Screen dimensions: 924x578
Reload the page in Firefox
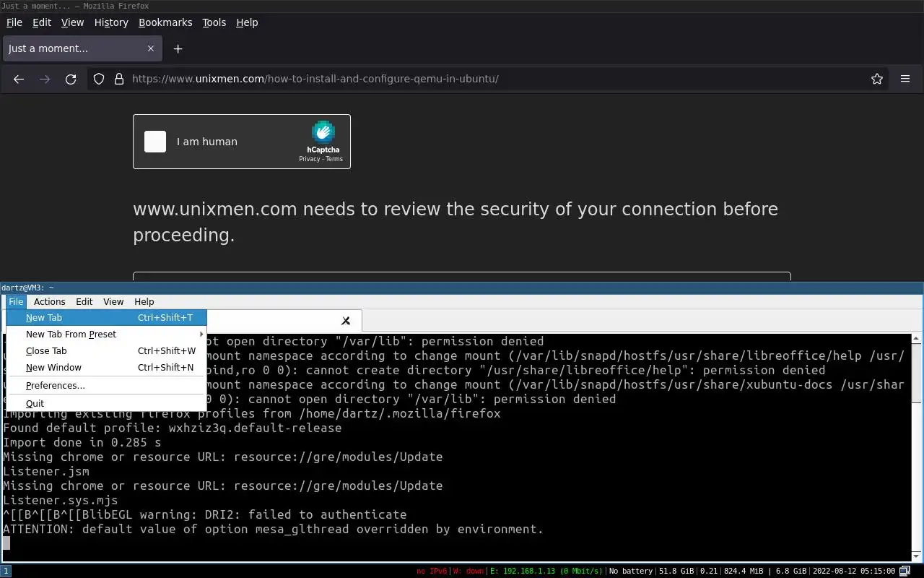coord(71,79)
